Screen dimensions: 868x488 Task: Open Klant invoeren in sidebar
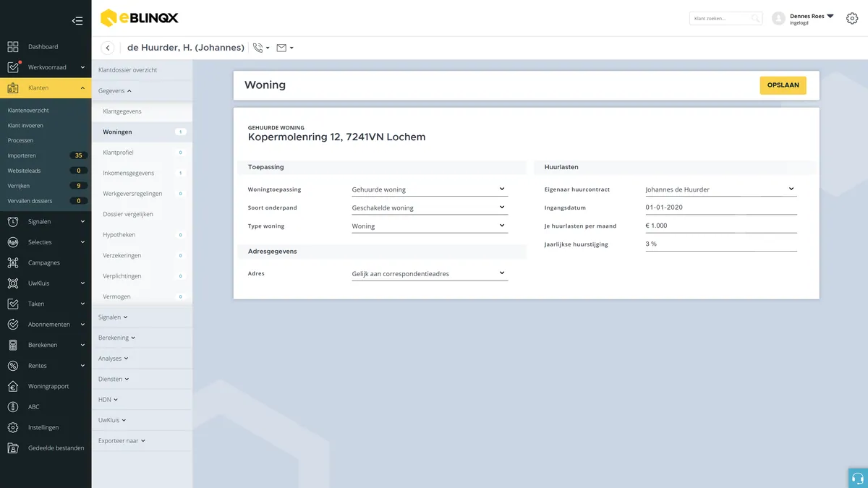[x=25, y=126]
